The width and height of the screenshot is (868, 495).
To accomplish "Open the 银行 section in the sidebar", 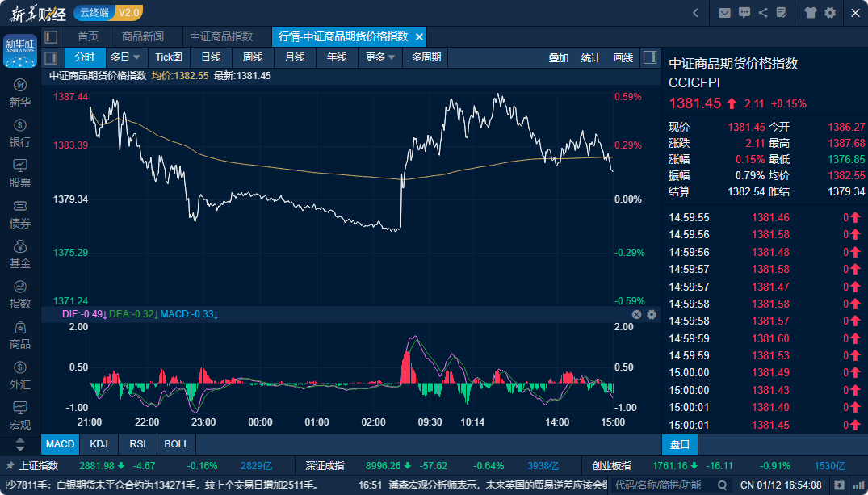I will 20,133.
